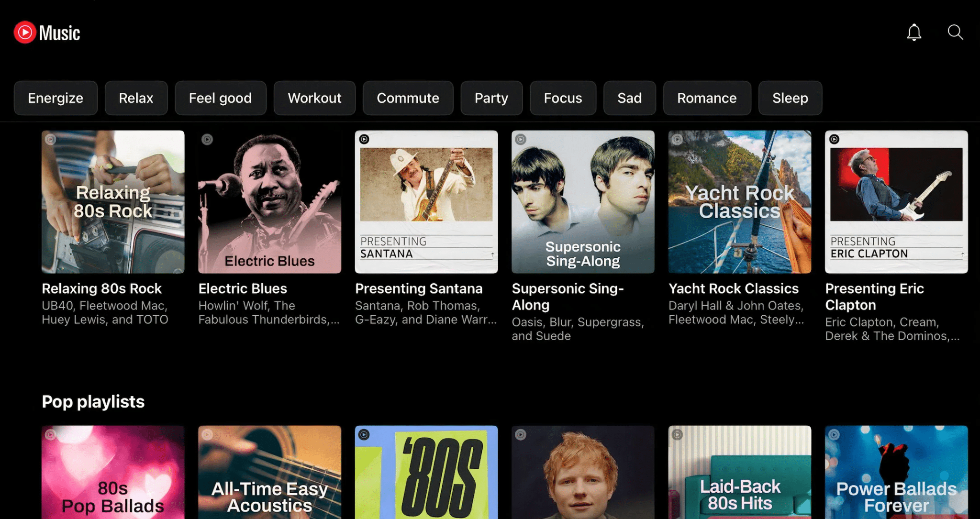Click play badge on Supersonic Sing-Along cover
Screen dimensions: 980x519
tap(521, 139)
